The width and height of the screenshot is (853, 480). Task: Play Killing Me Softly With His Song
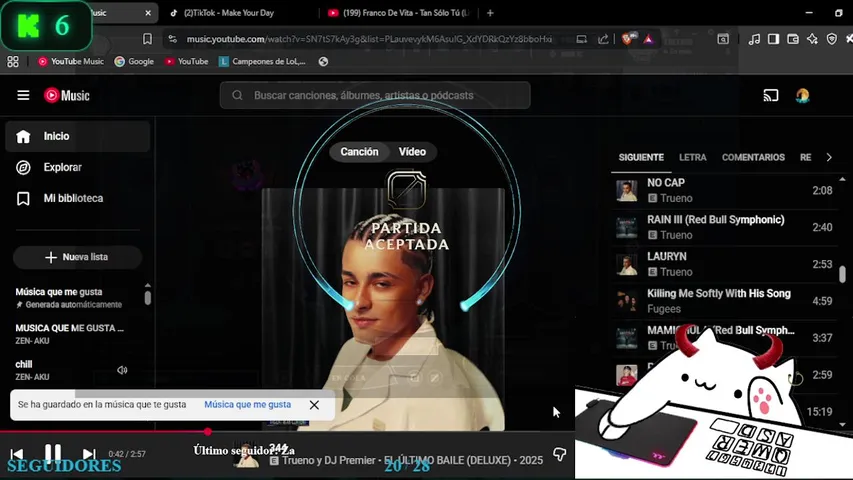point(724,301)
